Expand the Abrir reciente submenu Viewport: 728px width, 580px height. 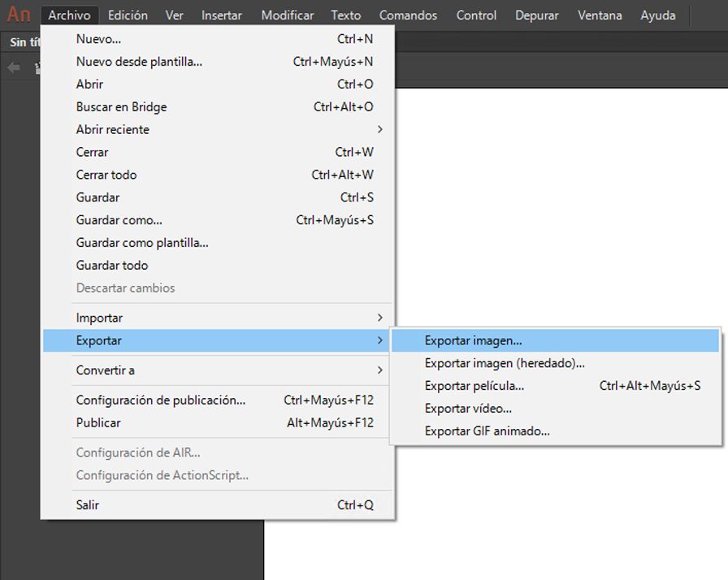(x=217, y=129)
